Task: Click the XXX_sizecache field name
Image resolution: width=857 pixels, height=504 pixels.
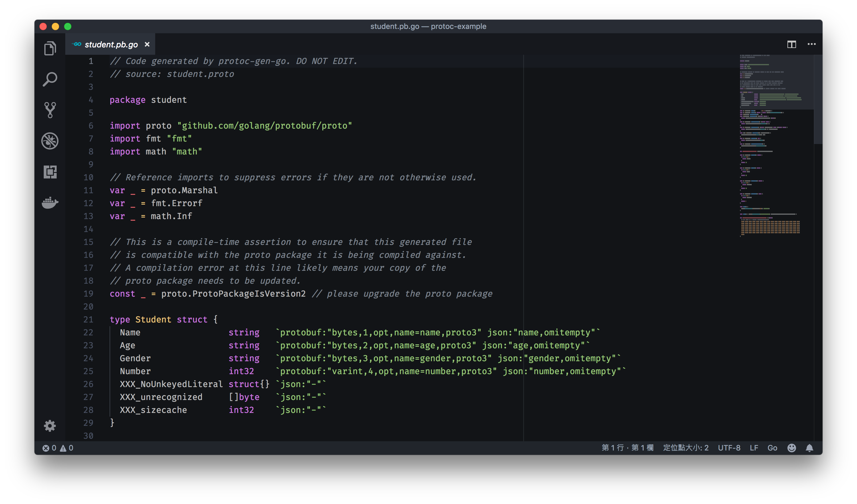Action: 153,410
